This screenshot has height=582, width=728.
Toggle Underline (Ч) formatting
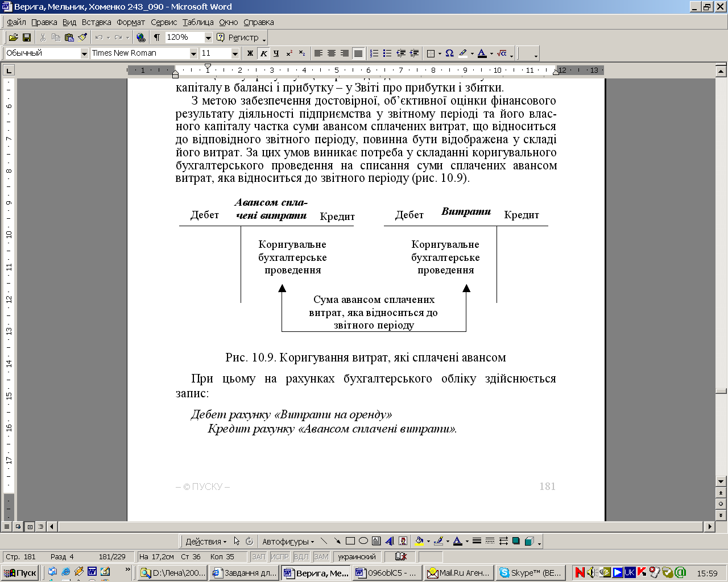[x=276, y=53]
